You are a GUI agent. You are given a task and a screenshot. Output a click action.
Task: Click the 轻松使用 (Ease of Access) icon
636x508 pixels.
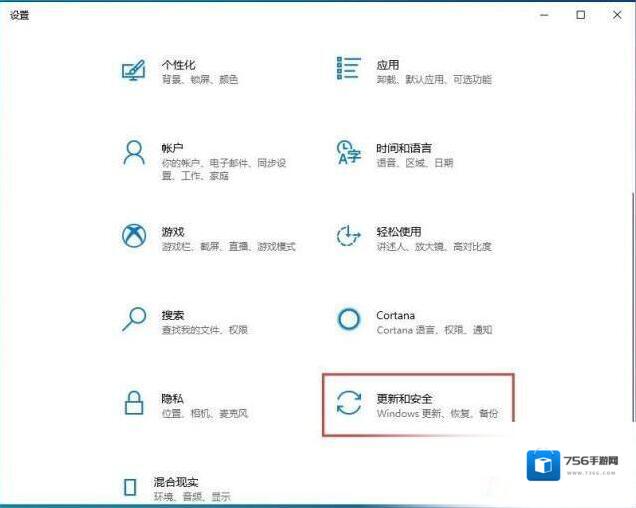[x=348, y=236]
